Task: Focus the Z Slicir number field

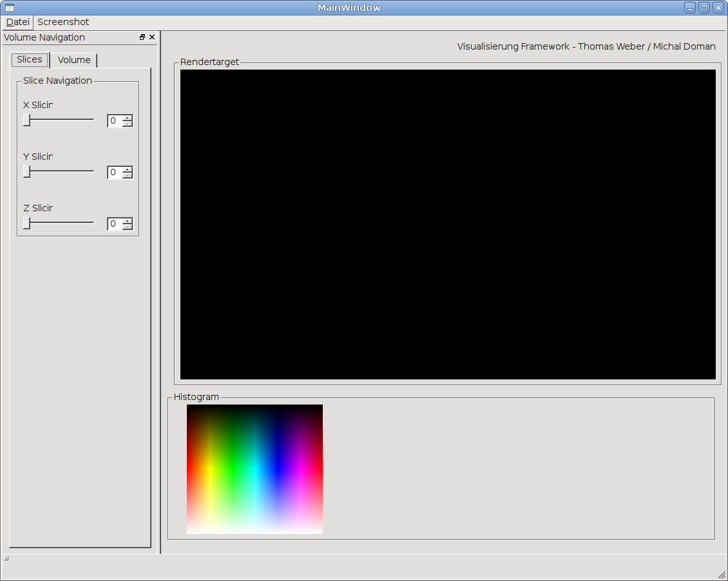Action: pyautogui.click(x=114, y=224)
